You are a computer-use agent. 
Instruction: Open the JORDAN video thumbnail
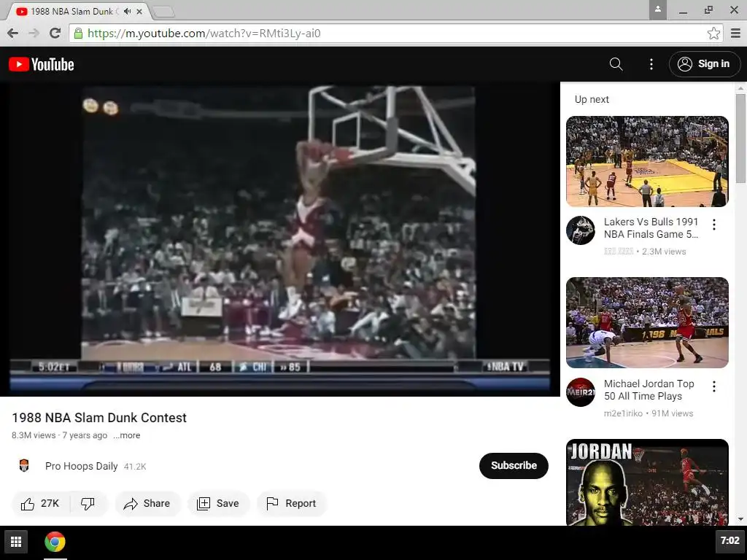click(x=647, y=482)
